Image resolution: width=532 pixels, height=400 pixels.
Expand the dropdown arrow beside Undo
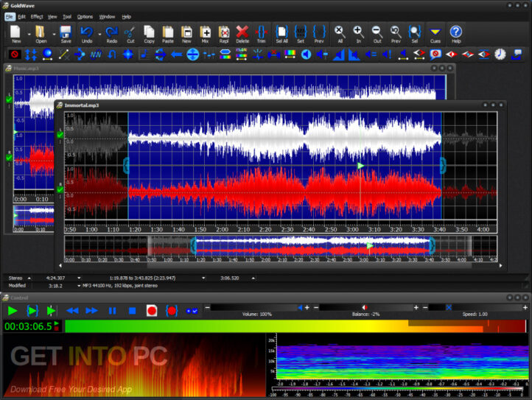[x=99, y=35]
